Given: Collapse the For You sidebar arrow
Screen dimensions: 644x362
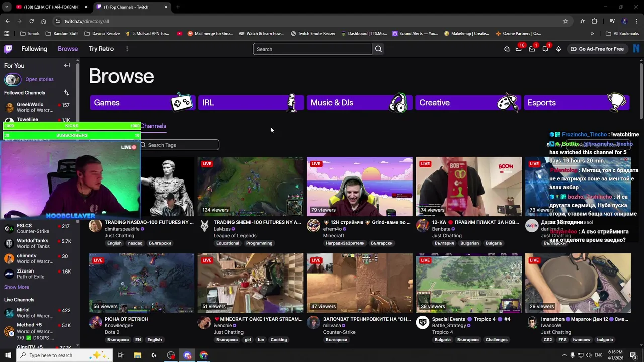Looking at the screenshot, I should coord(67,65).
